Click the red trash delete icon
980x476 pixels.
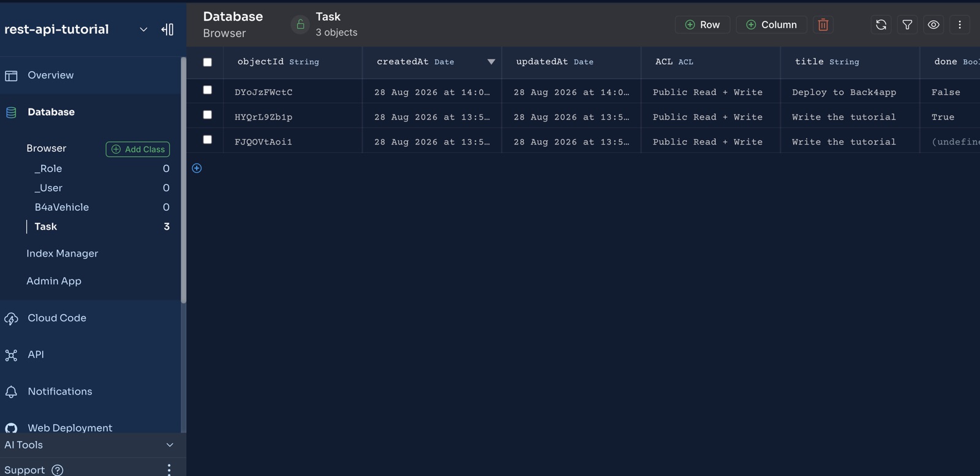pyautogui.click(x=823, y=25)
